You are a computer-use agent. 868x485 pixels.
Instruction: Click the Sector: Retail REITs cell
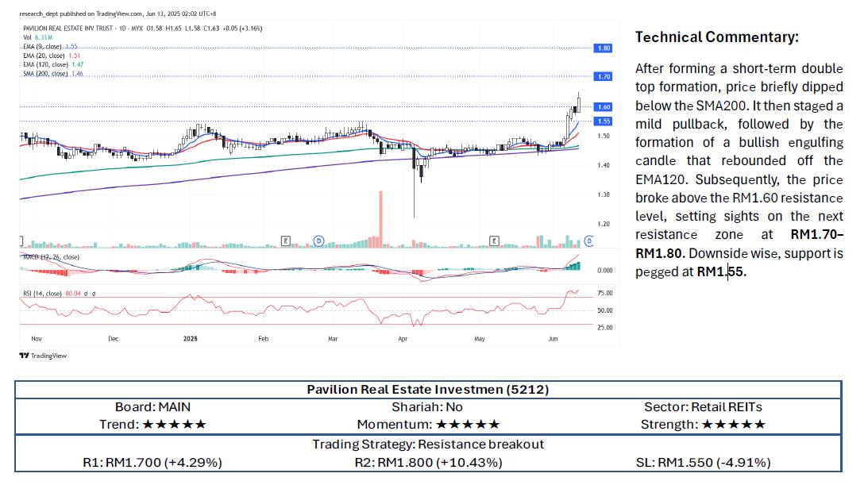point(703,407)
